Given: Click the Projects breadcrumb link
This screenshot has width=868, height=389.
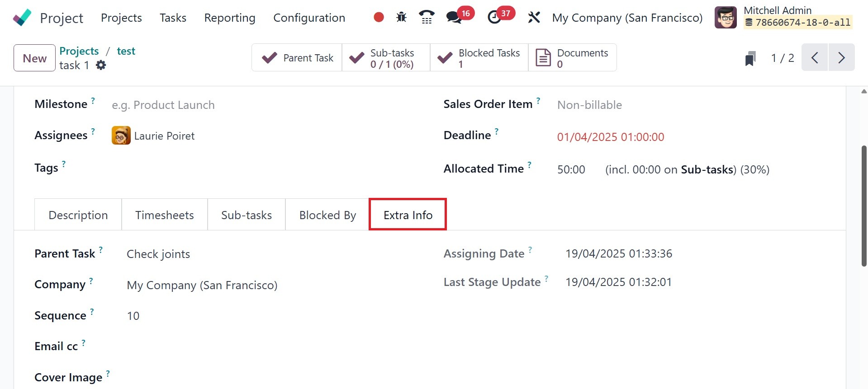Looking at the screenshot, I should click(79, 51).
